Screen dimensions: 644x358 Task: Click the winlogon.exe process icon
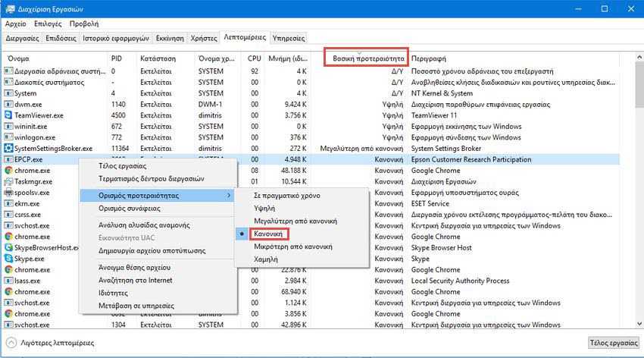pyautogui.click(x=8, y=137)
